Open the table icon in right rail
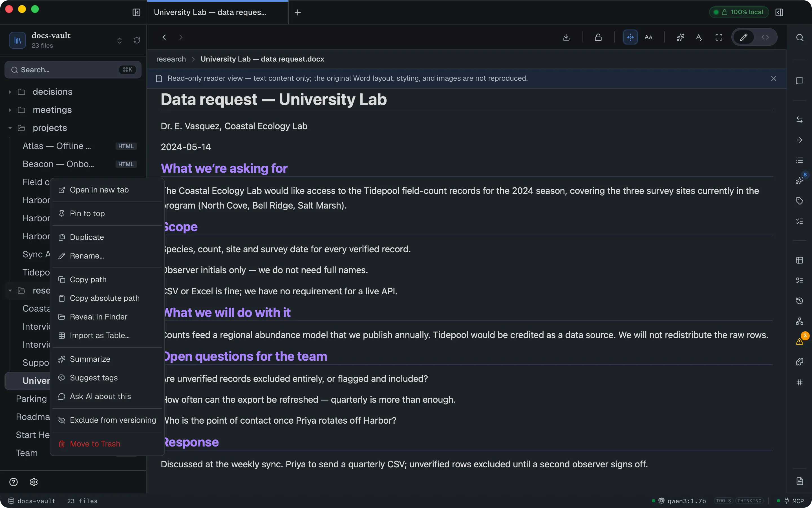 (x=800, y=260)
